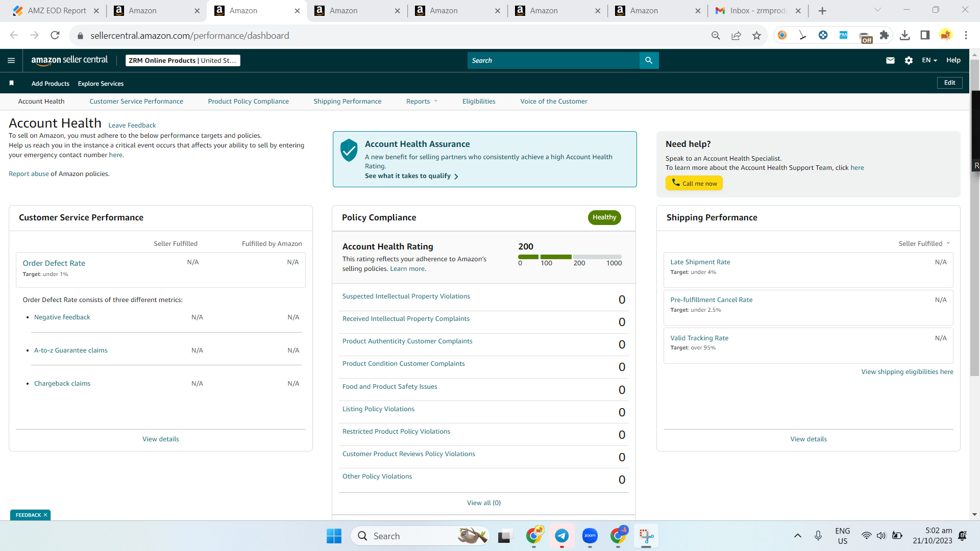
Task: Click the Healthy status badge
Action: coord(604,217)
